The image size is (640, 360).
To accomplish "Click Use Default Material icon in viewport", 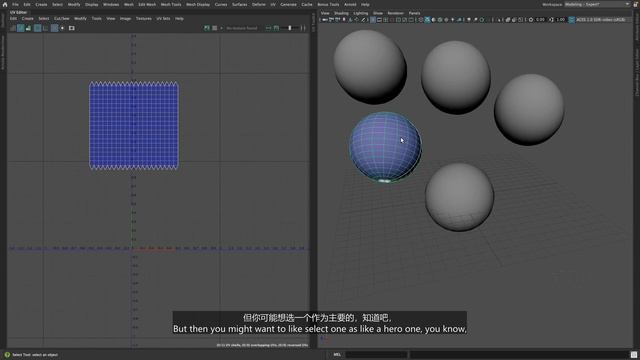I will coord(433,20).
